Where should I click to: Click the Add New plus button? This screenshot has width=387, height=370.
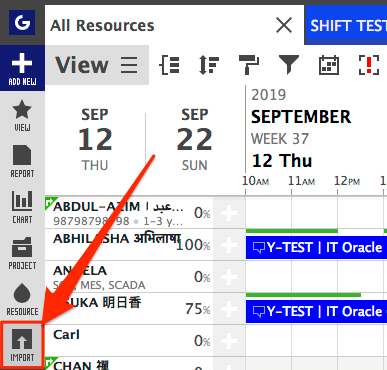tap(22, 68)
